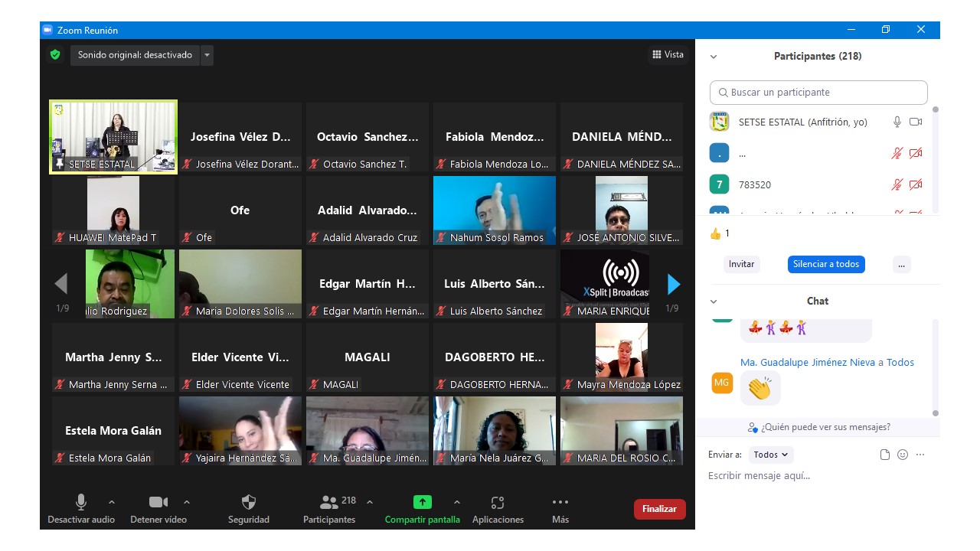Click disabled camera icon for participant '...'
The width and height of the screenshot is (980, 551).
click(x=916, y=153)
